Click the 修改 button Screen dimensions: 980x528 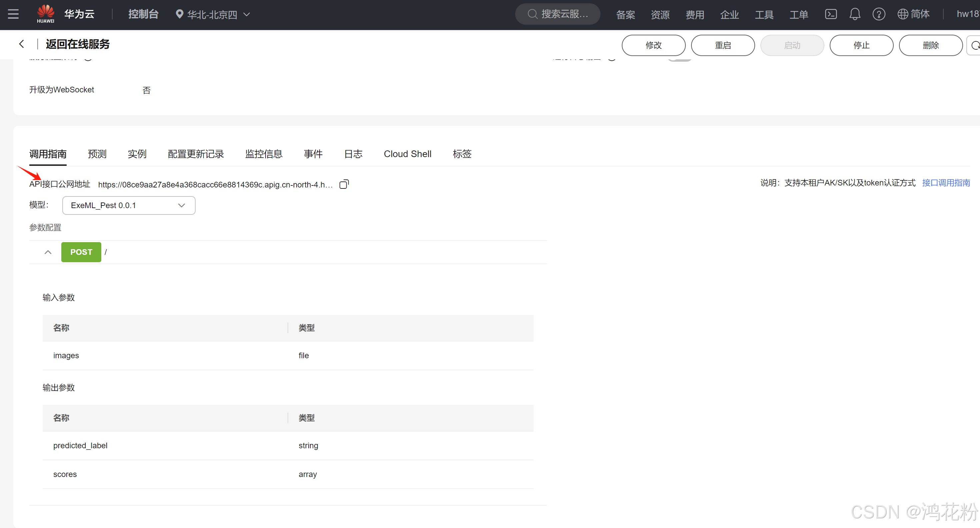653,45
